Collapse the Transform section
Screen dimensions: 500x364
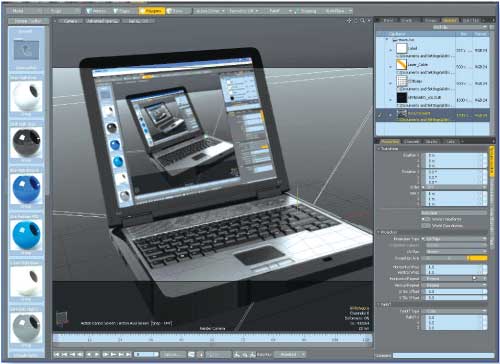(x=379, y=149)
